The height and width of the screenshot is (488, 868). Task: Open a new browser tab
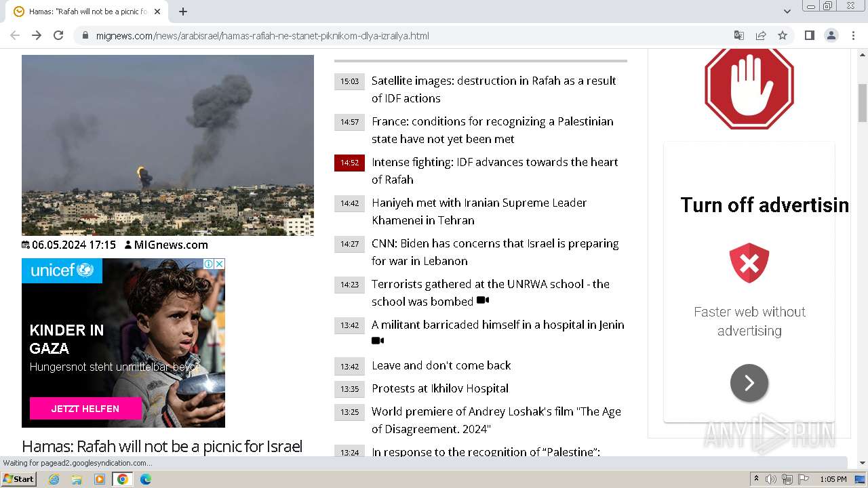tap(183, 12)
